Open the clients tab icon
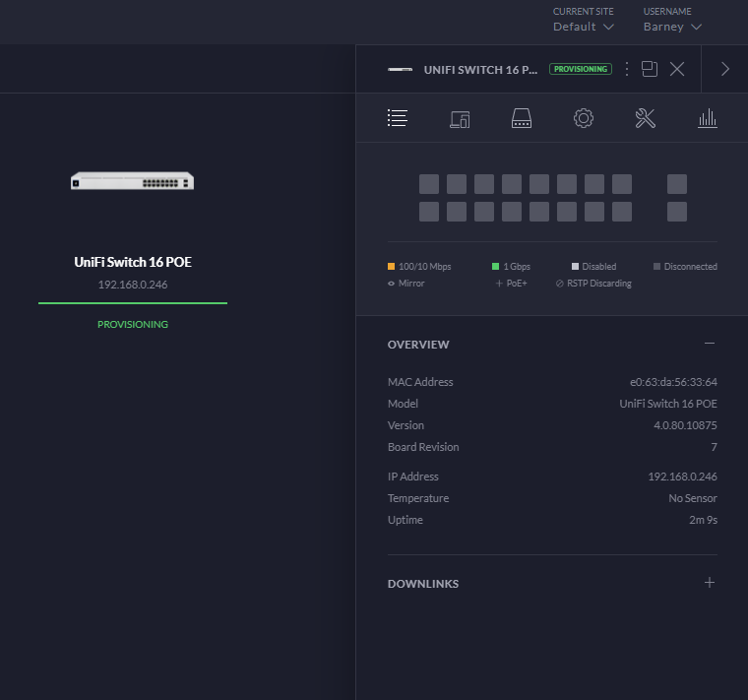The height and width of the screenshot is (700, 748). click(460, 119)
